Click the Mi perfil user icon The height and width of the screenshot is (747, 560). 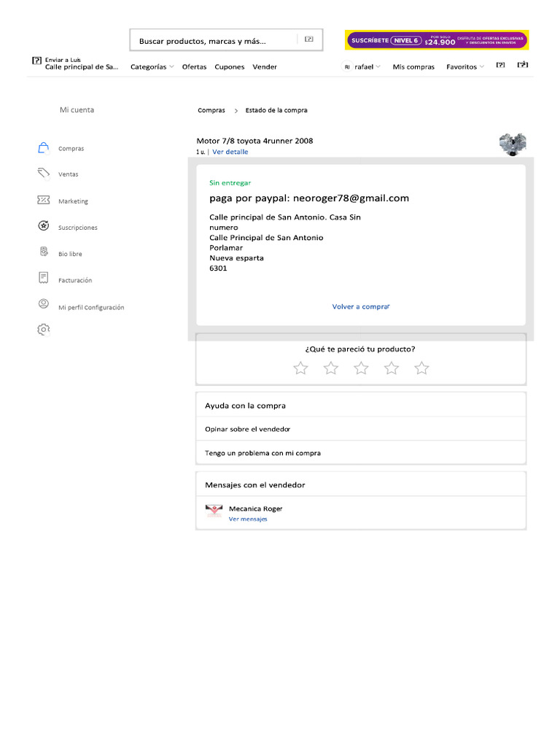pyautogui.click(x=43, y=304)
